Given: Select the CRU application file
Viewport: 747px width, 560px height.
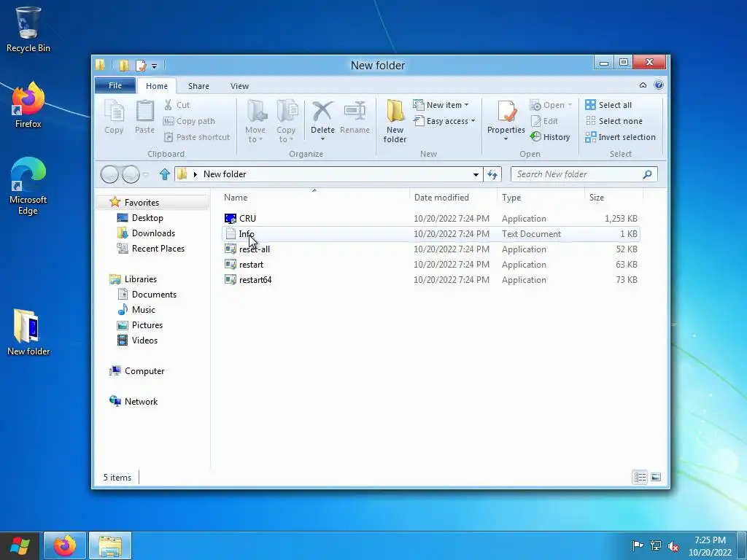Looking at the screenshot, I should (430, 219).
